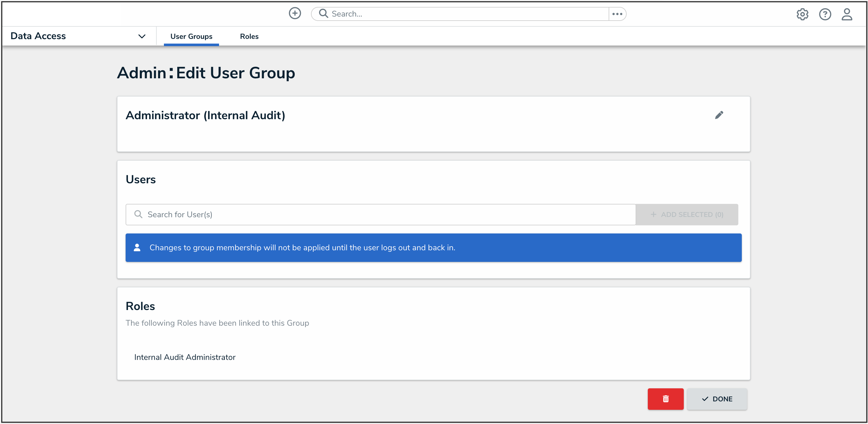Open the Data Access menu label
The height and width of the screenshot is (424, 868).
[38, 36]
